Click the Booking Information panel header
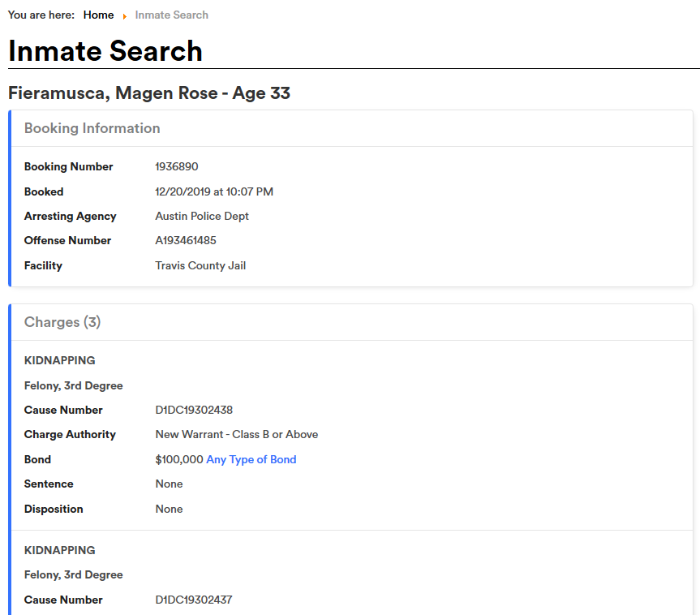The height and width of the screenshot is (615, 700). coord(92,128)
